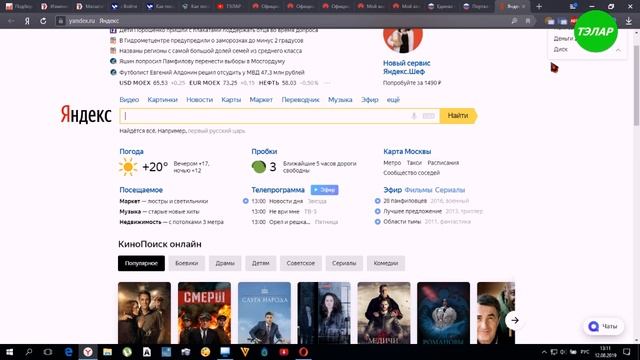Click the lock site security icon

tap(60, 21)
